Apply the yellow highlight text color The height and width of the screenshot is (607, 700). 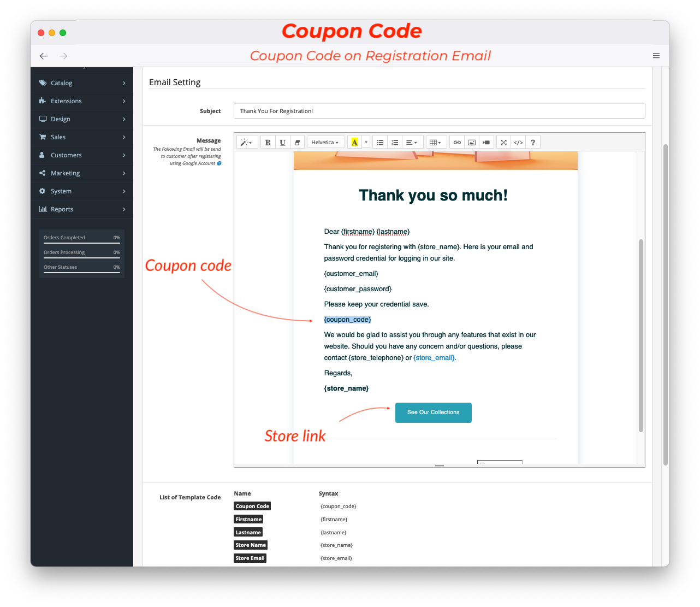(354, 143)
